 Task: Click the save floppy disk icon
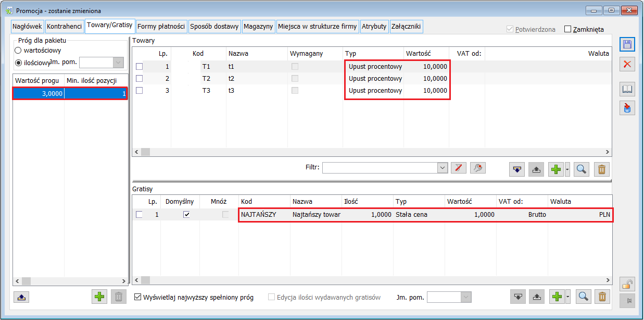[627, 44]
